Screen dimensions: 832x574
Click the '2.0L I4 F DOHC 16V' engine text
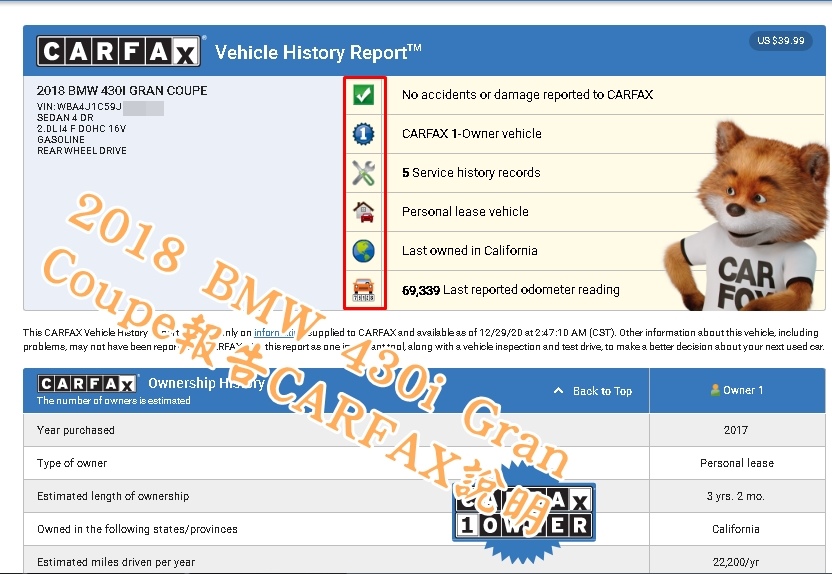pos(81,129)
